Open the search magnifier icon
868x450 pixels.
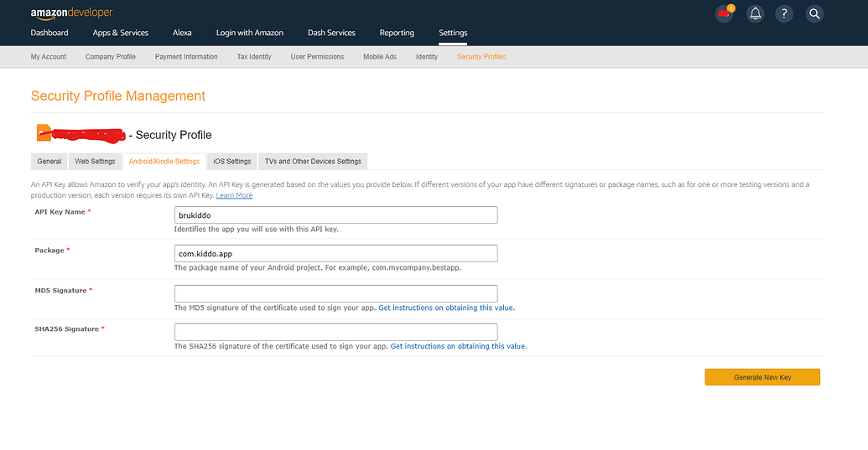coord(813,13)
